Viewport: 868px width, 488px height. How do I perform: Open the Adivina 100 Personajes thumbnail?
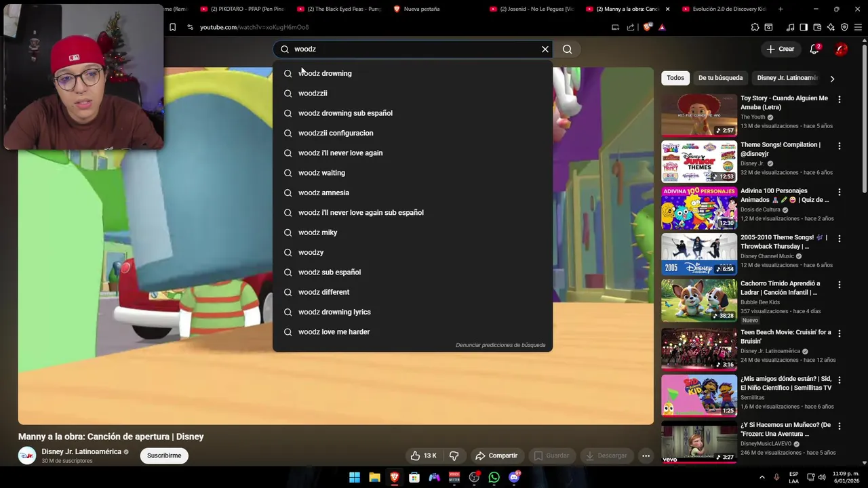point(699,208)
